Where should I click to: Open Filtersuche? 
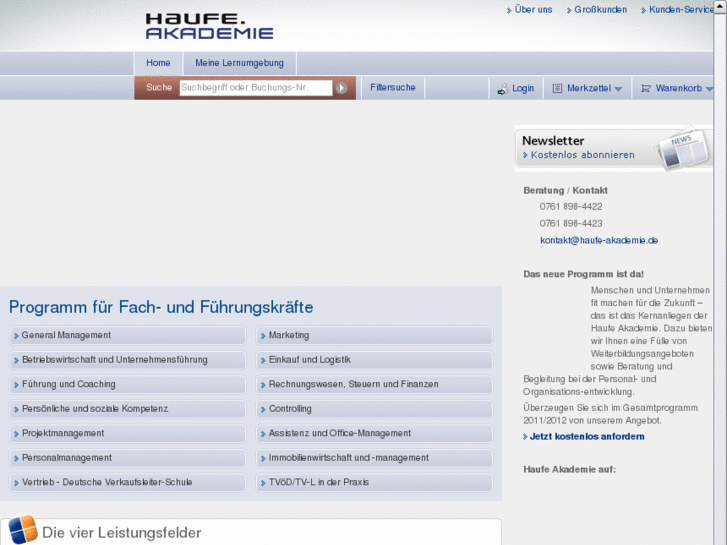[393, 87]
